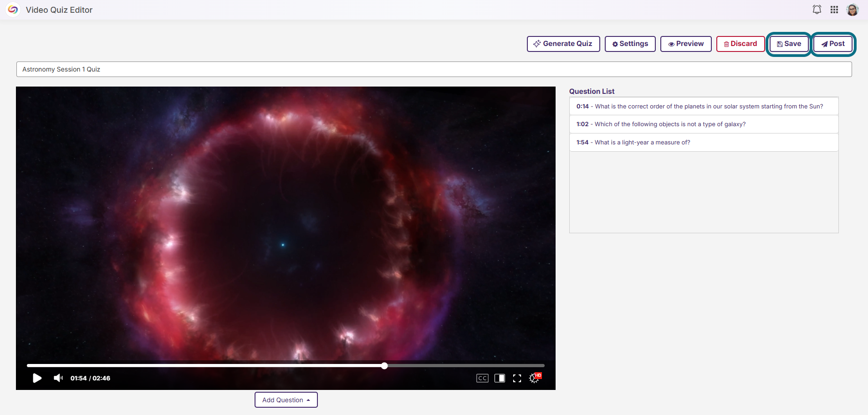
Task: Click the Video Quiz Editor title
Action: [x=59, y=10]
